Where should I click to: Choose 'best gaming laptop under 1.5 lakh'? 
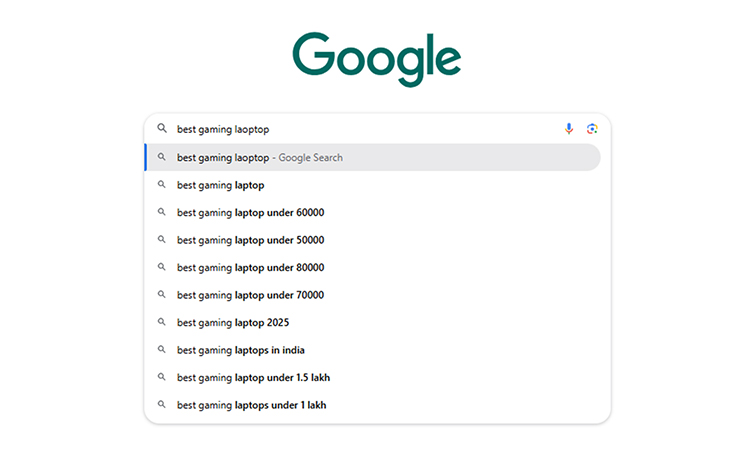coord(253,377)
